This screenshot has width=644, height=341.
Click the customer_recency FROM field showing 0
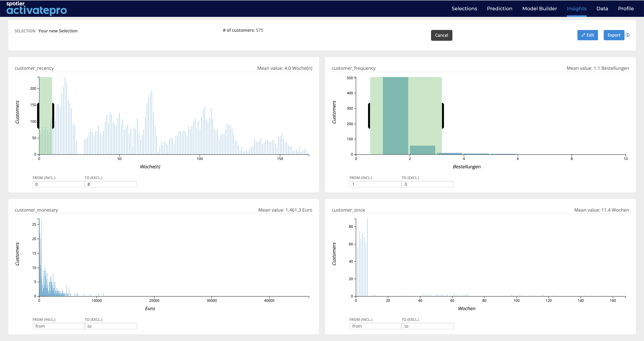click(58, 184)
